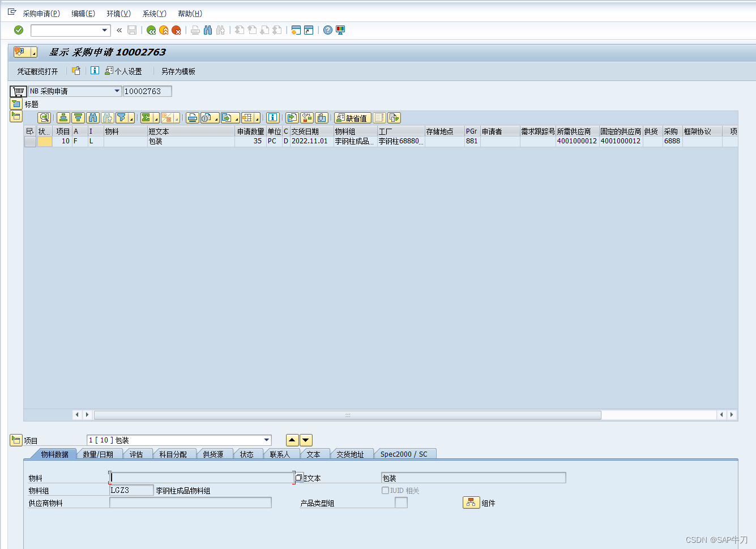This screenshot has width=756, height=549.
Task: Click the 凭证概览打开 button
Action: (37, 71)
